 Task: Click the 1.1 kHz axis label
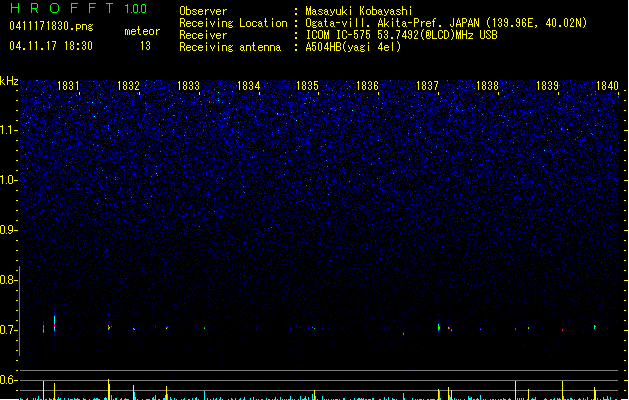pyautogui.click(x=8, y=130)
